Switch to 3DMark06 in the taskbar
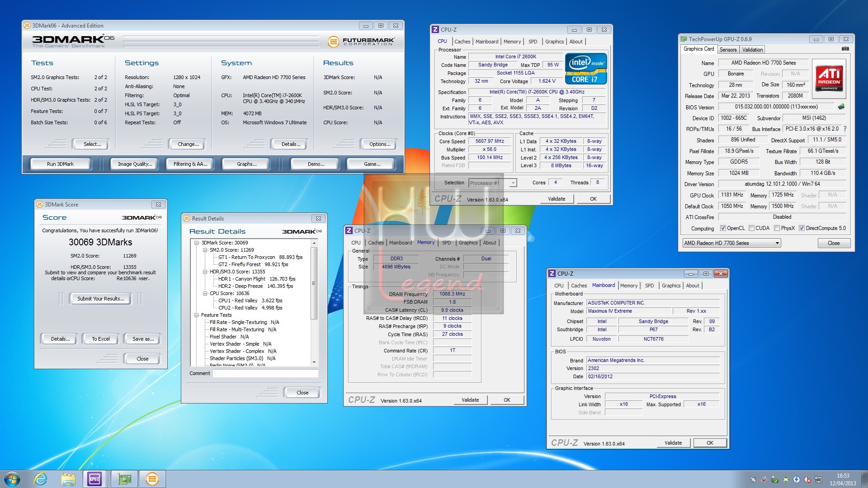This screenshot has width=868, height=488. [152, 479]
